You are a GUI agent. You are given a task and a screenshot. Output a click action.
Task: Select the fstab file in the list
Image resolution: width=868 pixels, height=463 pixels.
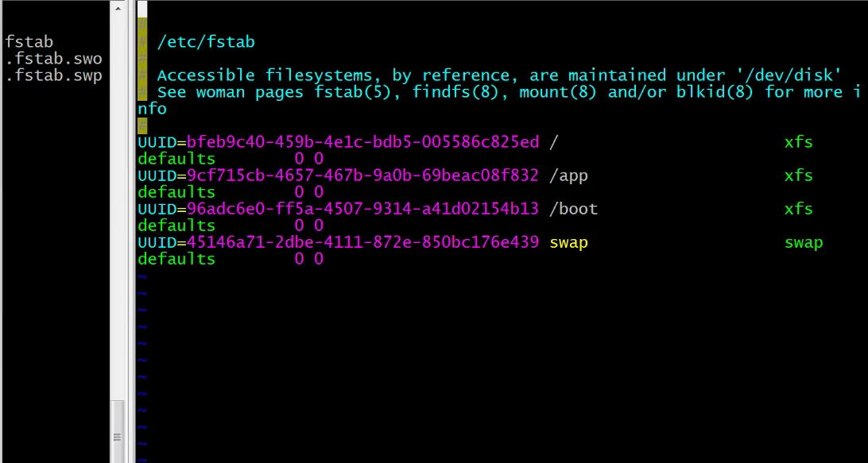tap(29, 41)
